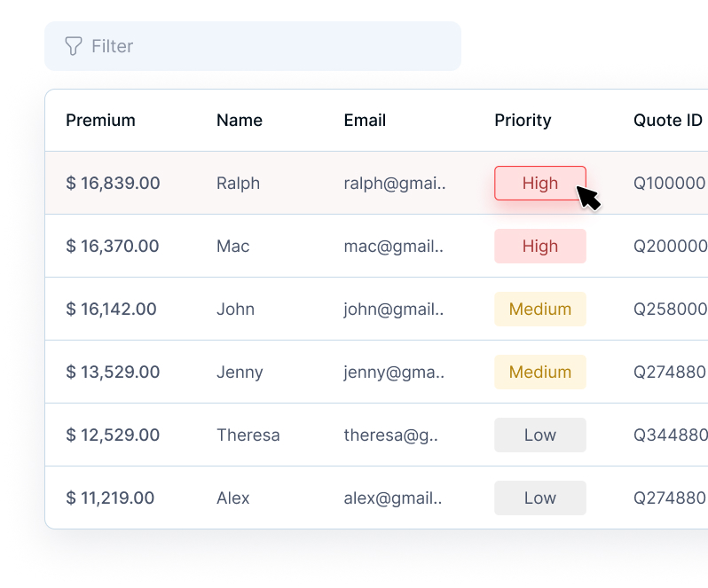
Task: Click Alex's Low priority badge
Action: point(539,498)
